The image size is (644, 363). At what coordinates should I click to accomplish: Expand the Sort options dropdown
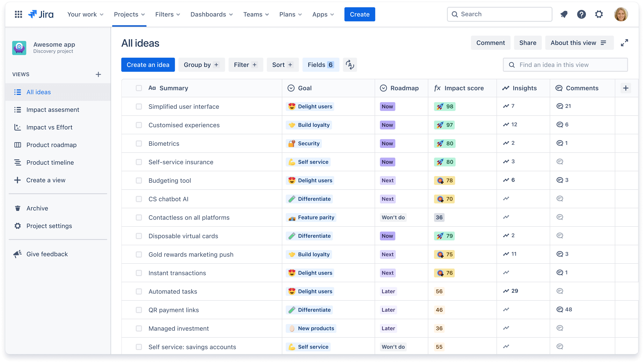click(283, 65)
